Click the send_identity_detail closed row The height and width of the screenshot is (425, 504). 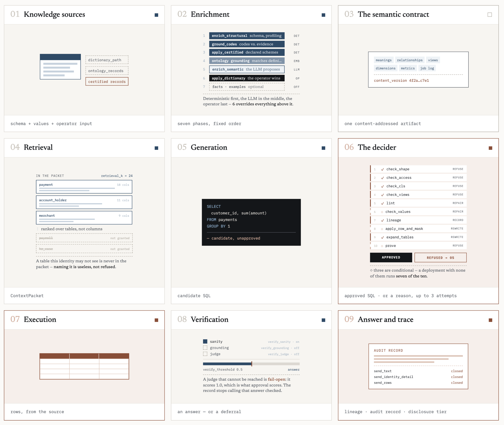(x=418, y=377)
